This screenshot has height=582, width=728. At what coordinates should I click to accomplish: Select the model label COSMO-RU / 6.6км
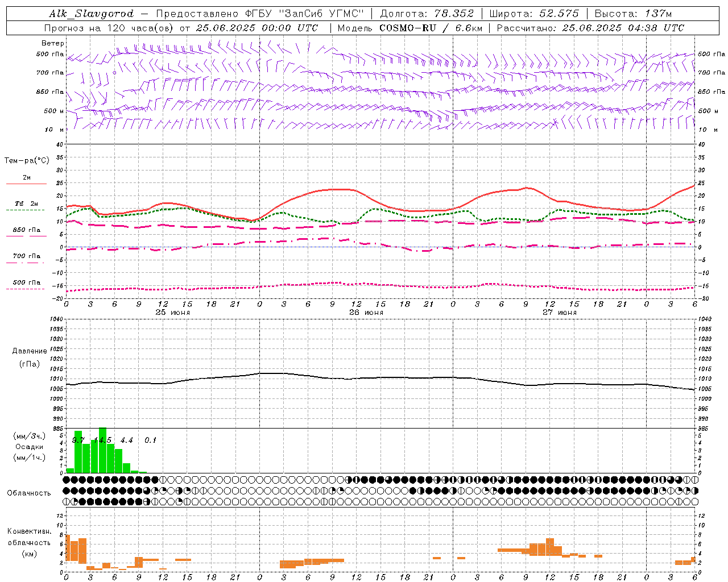point(431,28)
